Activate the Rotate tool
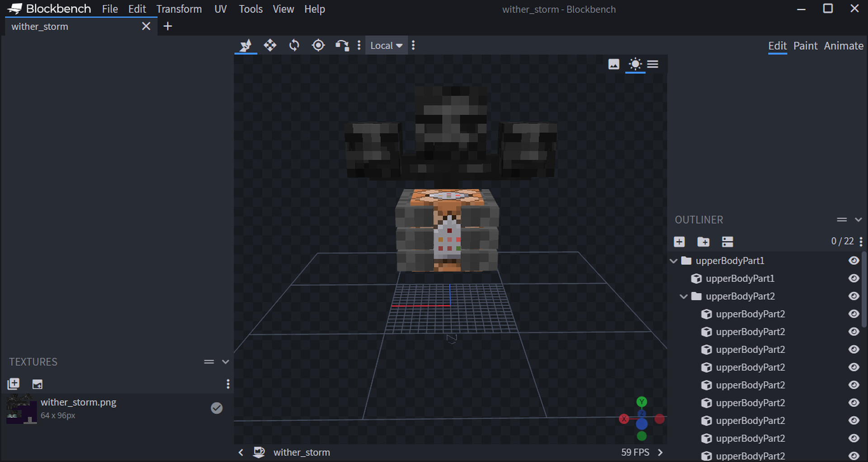The width and height of the screenshot is (868, 462). (x=294, y=45)
